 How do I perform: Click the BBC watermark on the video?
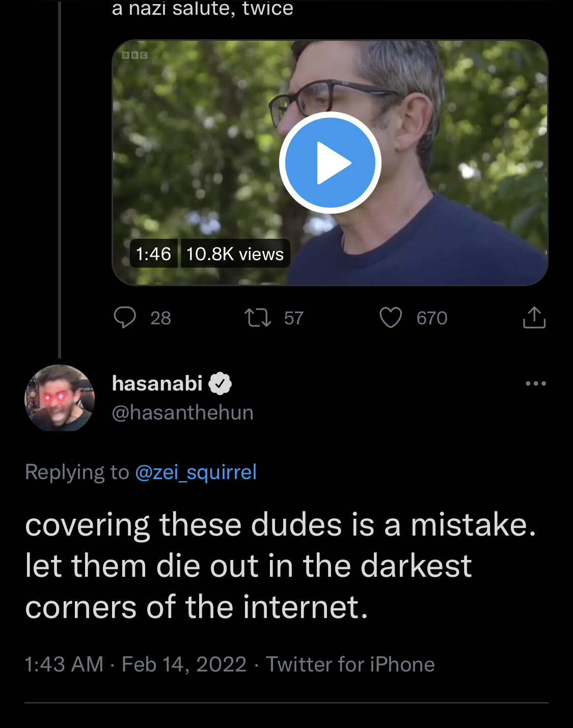[135, 55]
